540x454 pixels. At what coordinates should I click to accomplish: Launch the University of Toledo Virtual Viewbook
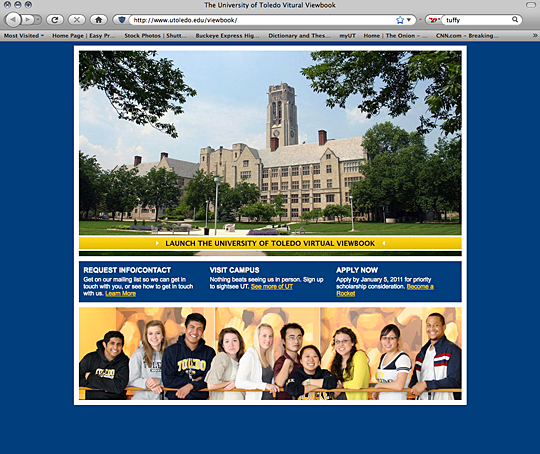click(x=270, y=243)
